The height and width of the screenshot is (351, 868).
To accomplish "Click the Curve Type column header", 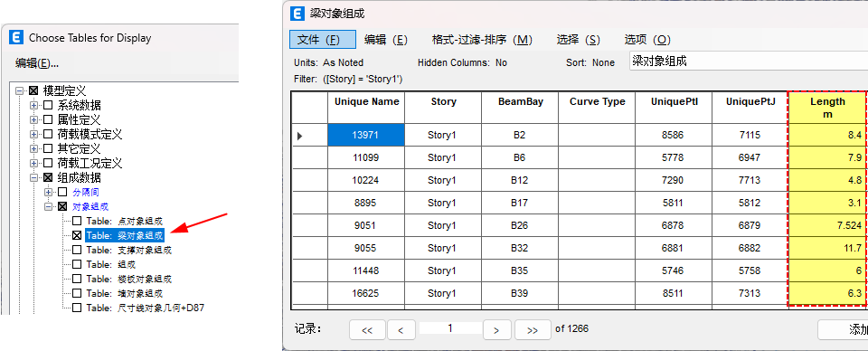I will [x=597, y=107].
